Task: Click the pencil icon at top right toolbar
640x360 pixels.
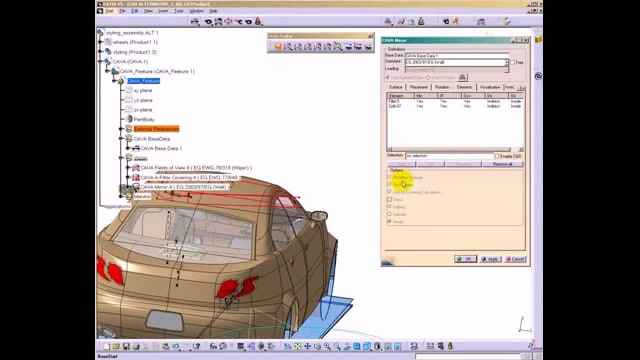Action: 506,21
